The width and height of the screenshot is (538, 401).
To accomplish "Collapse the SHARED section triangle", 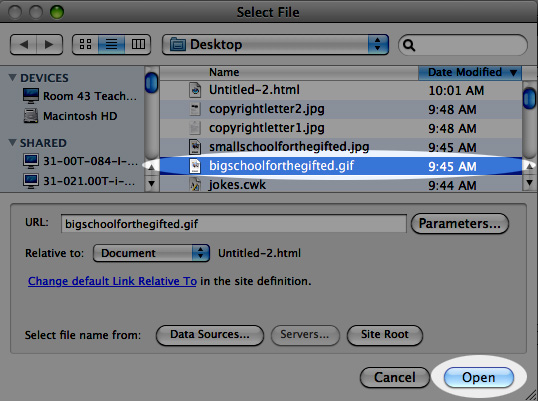I will click(12, 142).
